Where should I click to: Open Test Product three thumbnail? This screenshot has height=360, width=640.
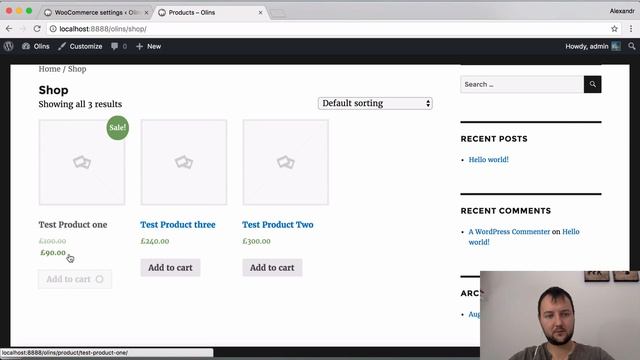tap(184, 162)
